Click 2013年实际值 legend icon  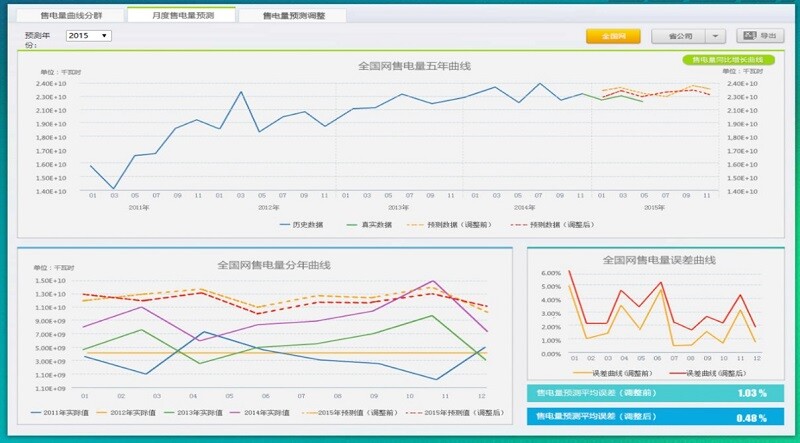point(177,411)
